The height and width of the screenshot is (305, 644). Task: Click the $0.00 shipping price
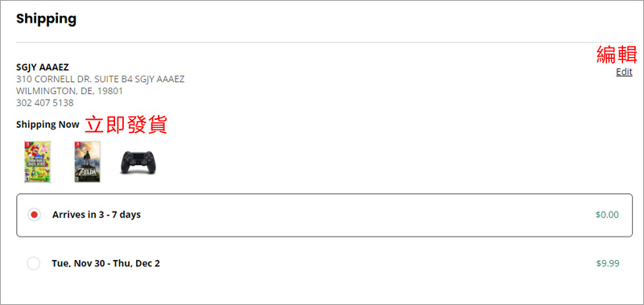[607, 215]
